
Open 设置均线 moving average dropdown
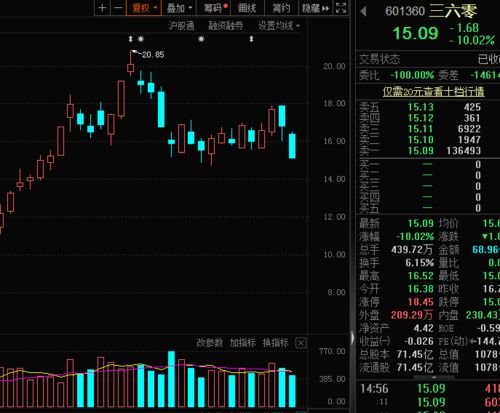pos(279,26)
